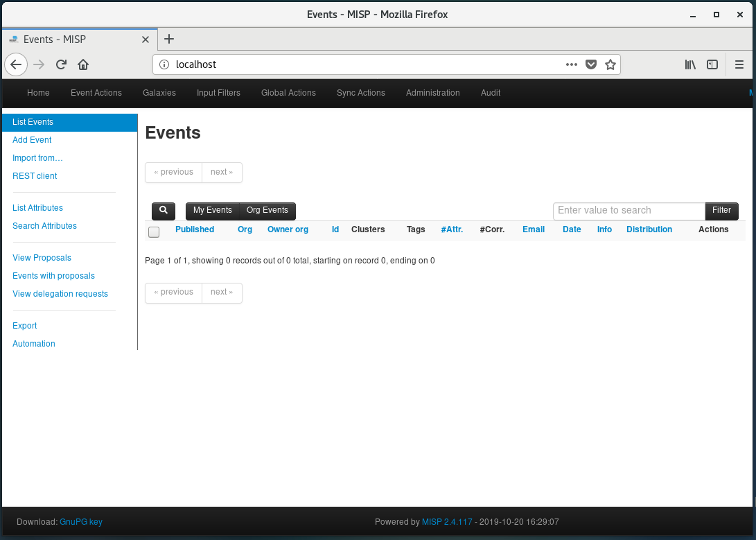
Task: Sort events by Published column
Action: 194,229
